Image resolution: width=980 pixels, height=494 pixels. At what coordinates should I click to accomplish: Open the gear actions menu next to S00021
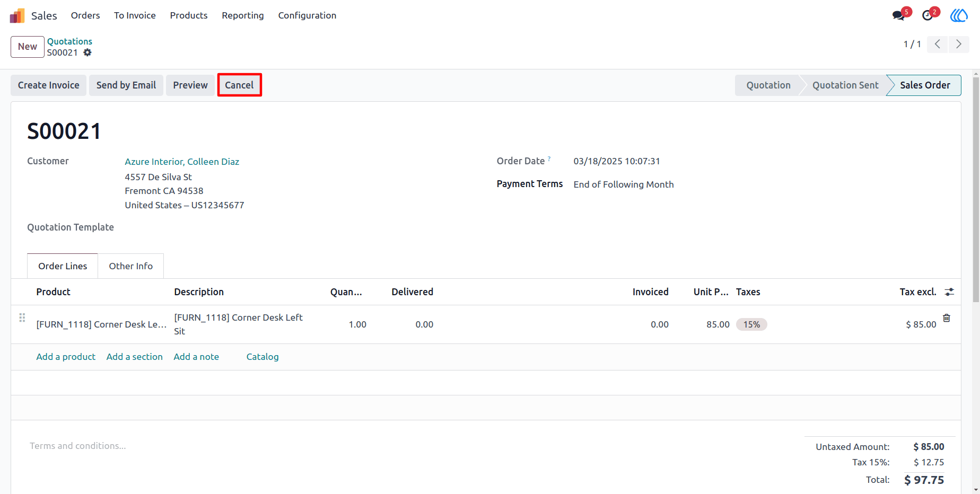coord(87,52)
